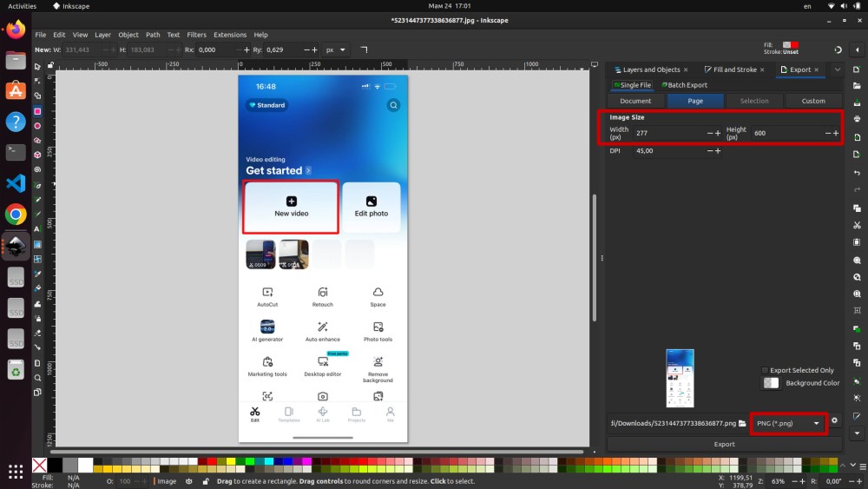Viewport: 868px width, 489px height.
Task: Pick the Background Color swatch
Action: pos(771,383)
